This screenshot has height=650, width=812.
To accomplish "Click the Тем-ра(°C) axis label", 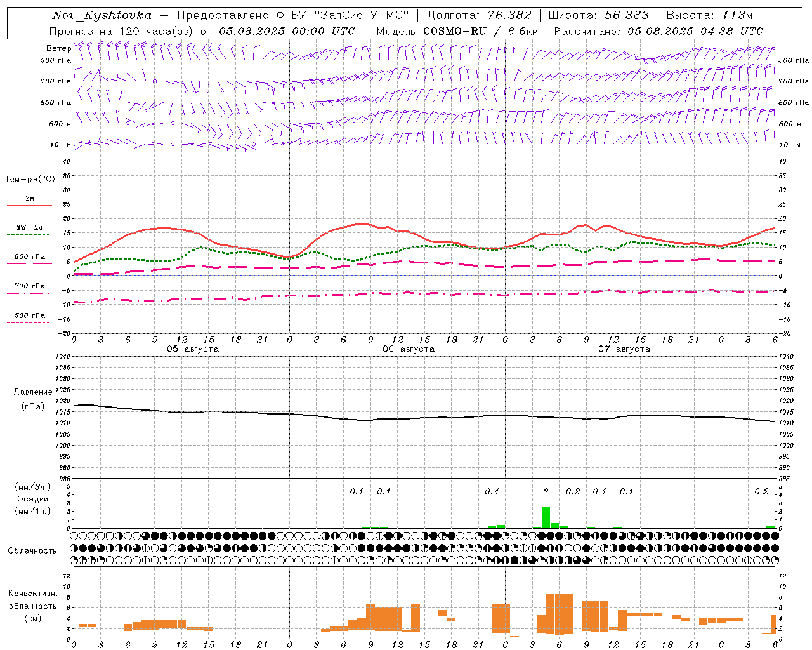I will (x=30, y=180).
